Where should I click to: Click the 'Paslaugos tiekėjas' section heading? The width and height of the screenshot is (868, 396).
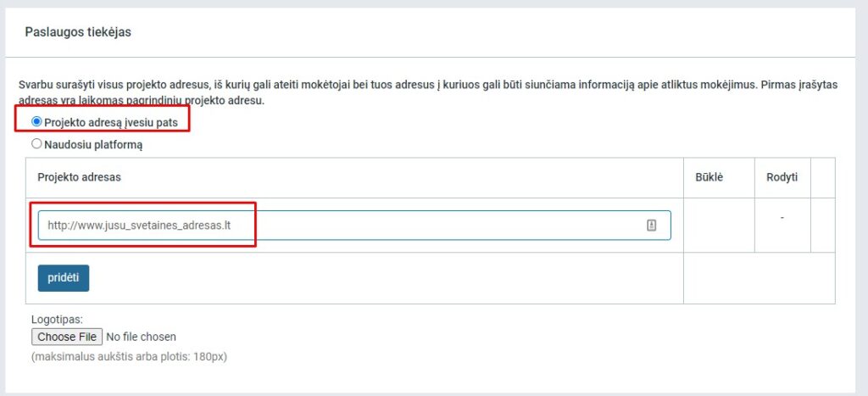pyautogui.click(x=77, y=32)
